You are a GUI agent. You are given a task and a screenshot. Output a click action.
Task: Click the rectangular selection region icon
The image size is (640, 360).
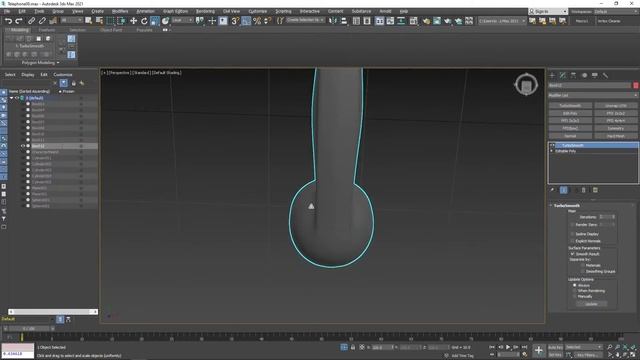coord(110,21)
